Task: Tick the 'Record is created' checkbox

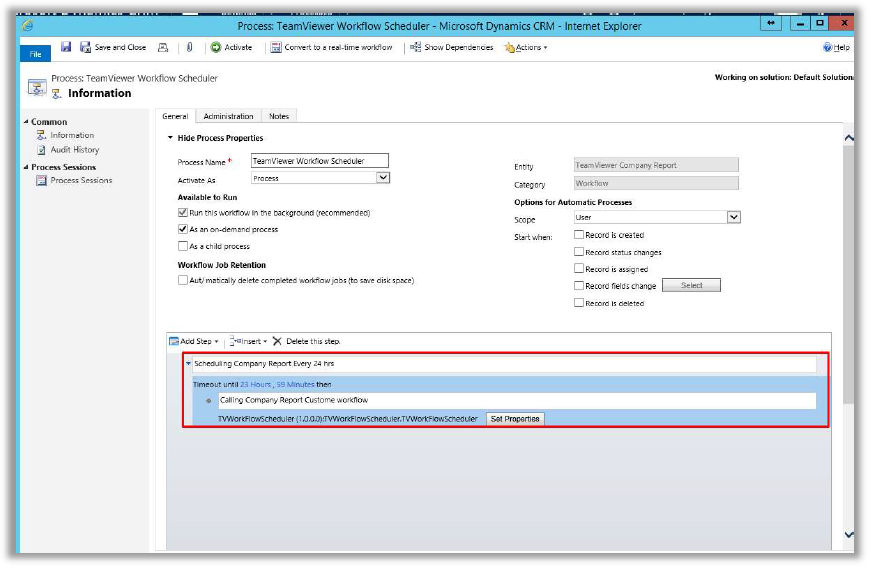Action: coord(579,235)
